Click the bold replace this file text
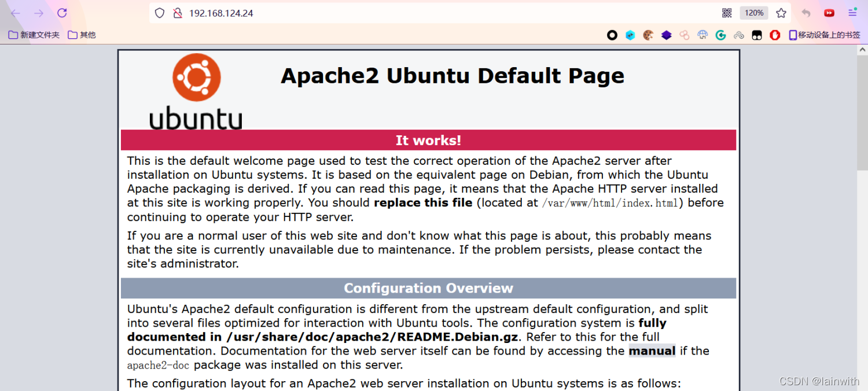This screenshot has height=391, width=868. (x=423, y=203)
